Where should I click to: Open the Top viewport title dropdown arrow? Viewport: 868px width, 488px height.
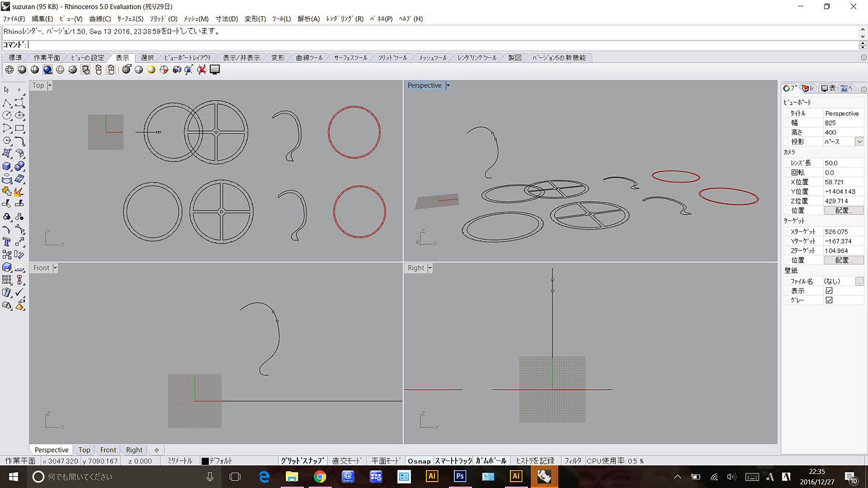coord(50,86)
